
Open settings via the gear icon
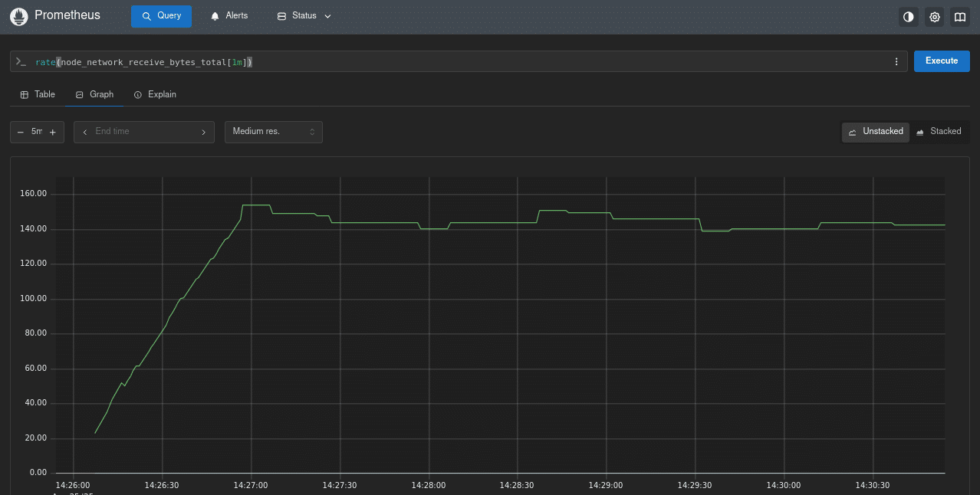click(934, 16)
